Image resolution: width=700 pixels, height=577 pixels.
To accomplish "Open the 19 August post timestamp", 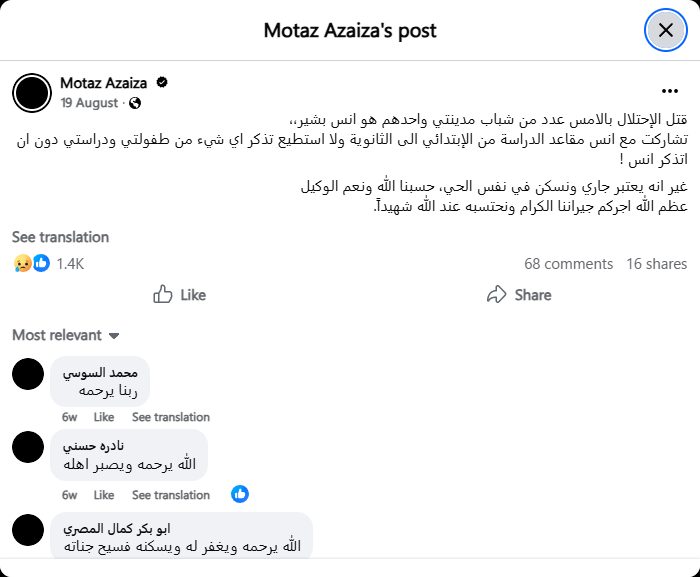I will coord(90,103).
